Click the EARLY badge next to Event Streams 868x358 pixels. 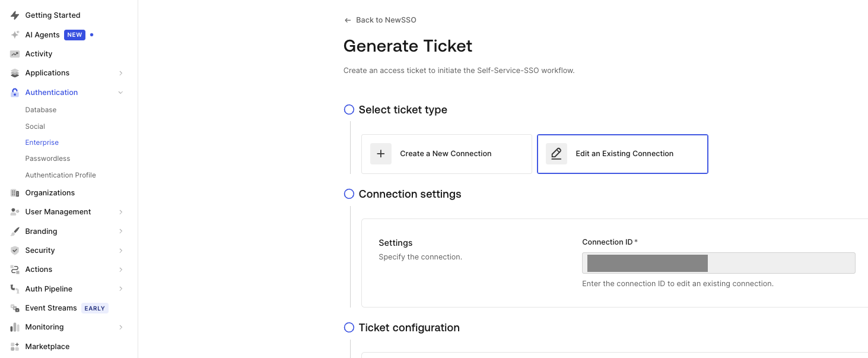pos(95,308)
